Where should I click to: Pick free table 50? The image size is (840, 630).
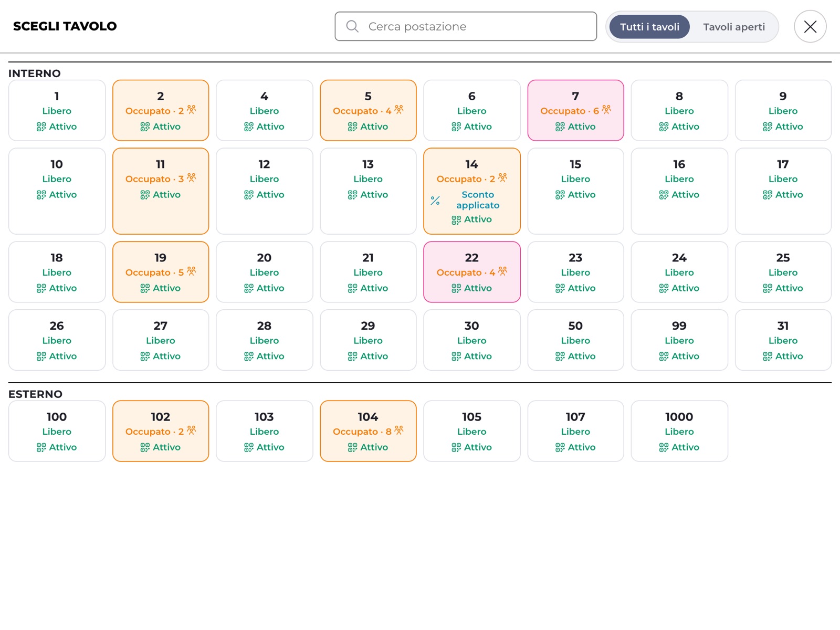(x=575, y=340)
